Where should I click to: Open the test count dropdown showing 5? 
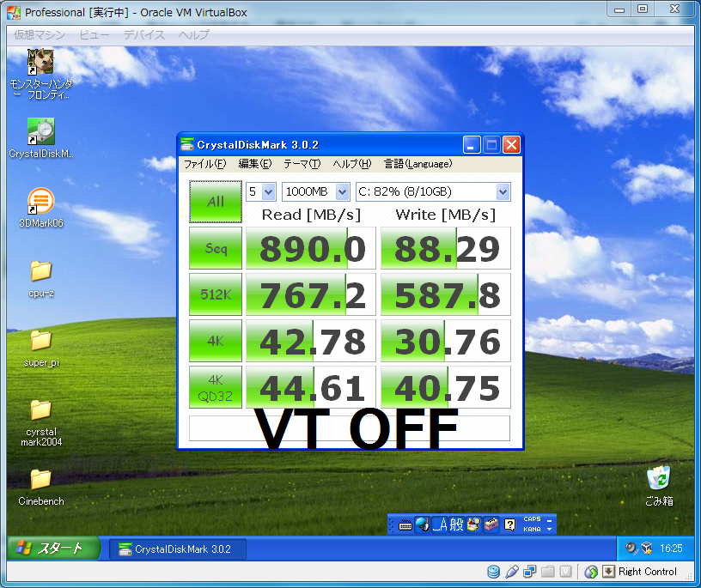tap(260, 191)
